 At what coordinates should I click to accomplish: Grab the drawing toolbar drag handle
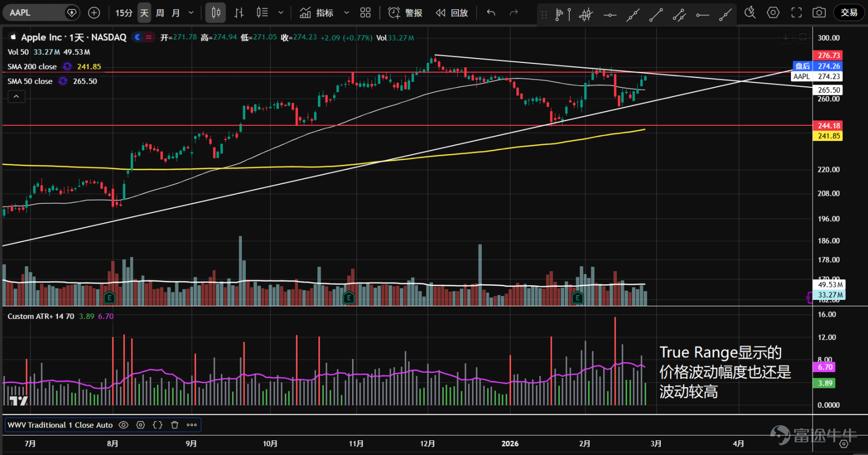pyautogui.click(x=544, y=15)
